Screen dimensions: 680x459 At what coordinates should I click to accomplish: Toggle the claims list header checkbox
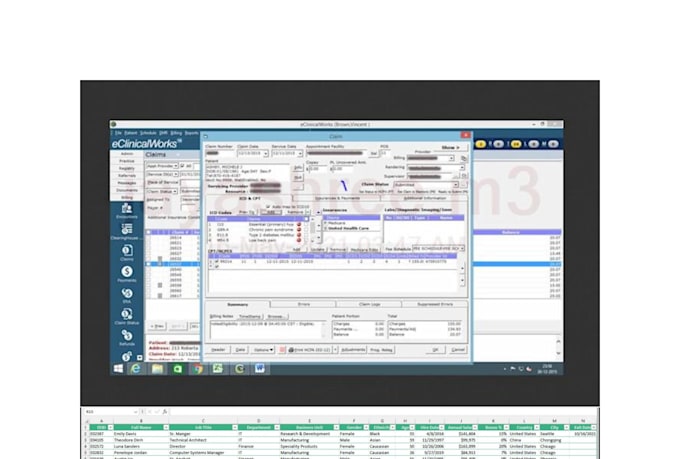pyautogui.click(x=149, y=233)
